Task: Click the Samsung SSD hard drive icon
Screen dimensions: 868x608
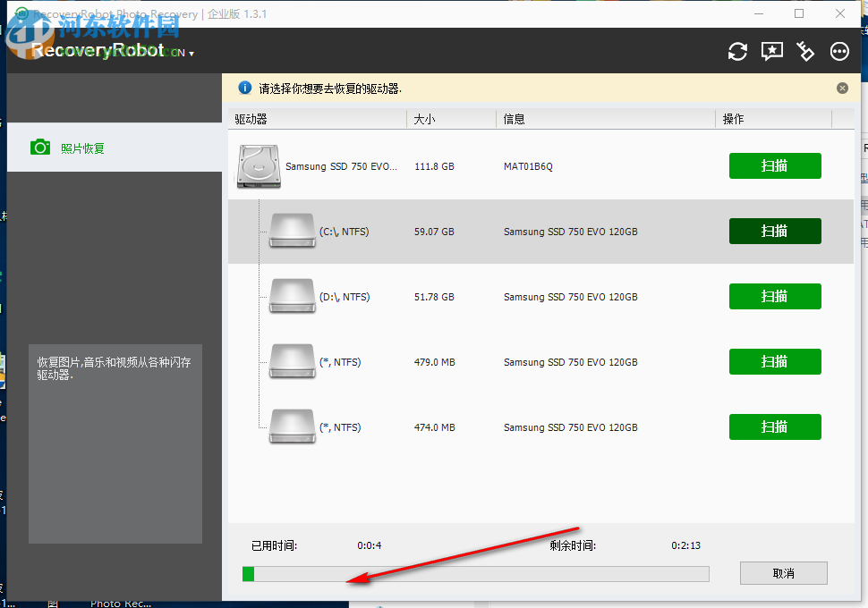Action: pyautogui.click(x=258, y=165)
